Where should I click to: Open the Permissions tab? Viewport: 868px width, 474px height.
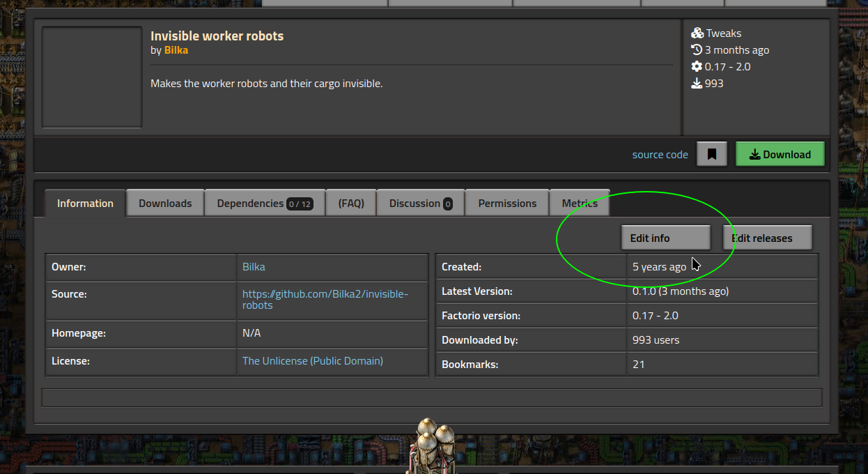[x=507, y=204]
